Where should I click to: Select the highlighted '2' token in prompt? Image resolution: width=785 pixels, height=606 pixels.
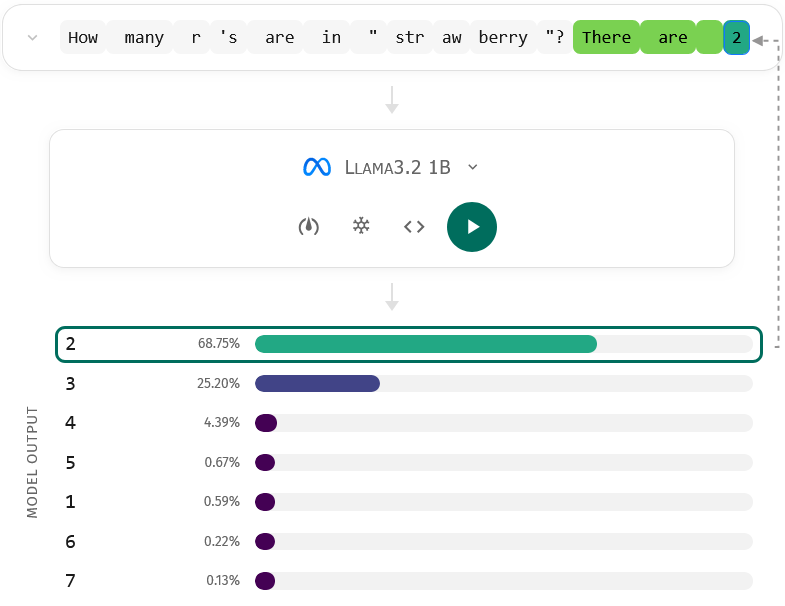(736, 38)
